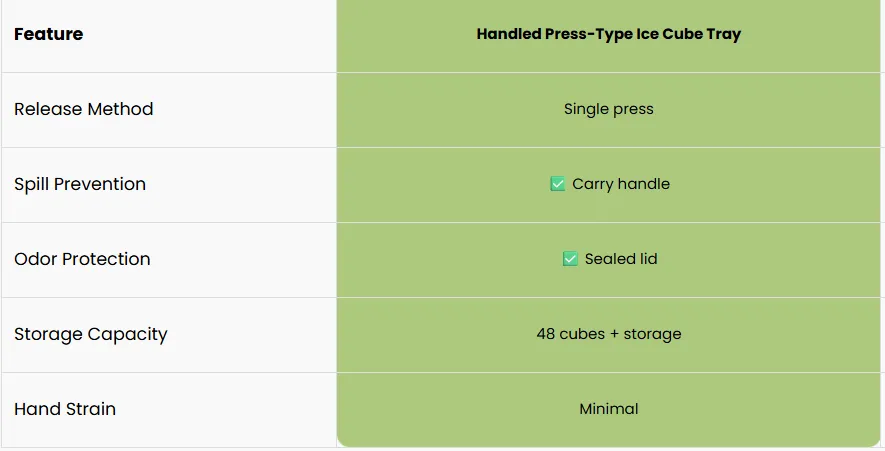Click the Minimal cell value
The image size is (885, 451).
pos(608,409)
